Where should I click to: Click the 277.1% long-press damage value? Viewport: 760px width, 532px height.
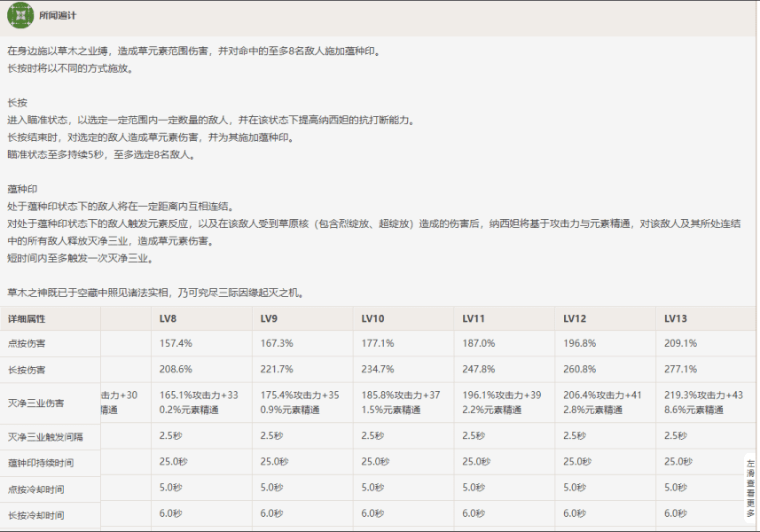pos(680,369)
